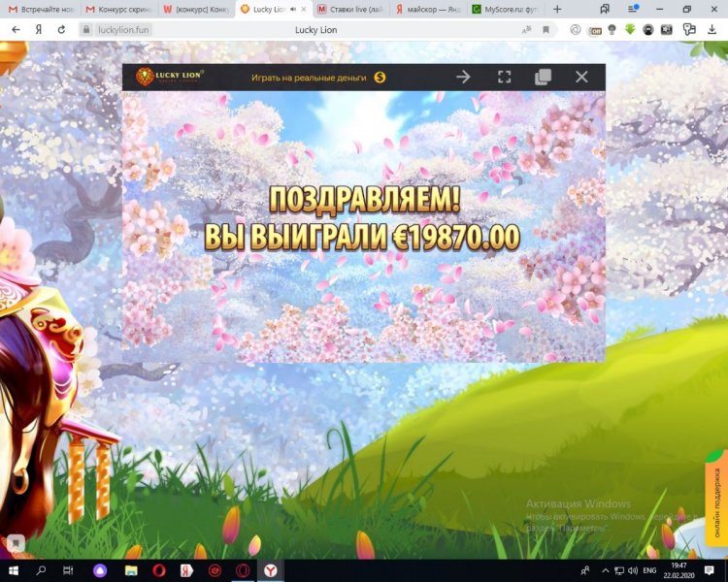The image size is (728, 582).
Task: Click the gold dollar coin icon
Action: click(380, 77)
